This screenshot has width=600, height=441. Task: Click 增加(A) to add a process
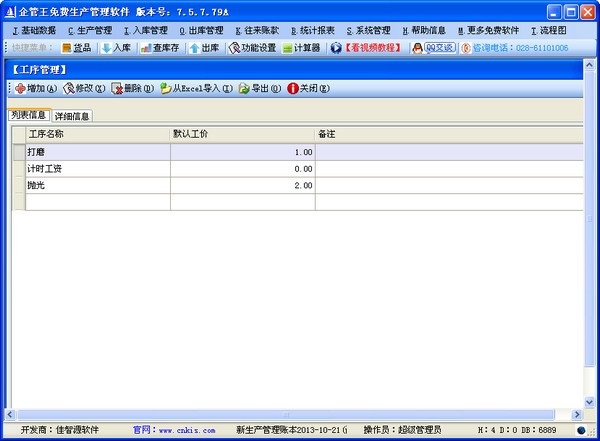(36, 88)
